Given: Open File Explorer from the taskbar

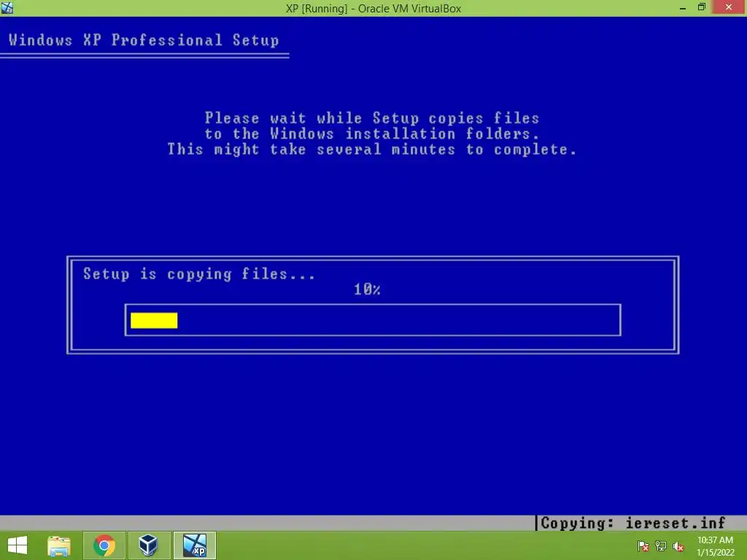Looking at the screenshot, I should tap(59, 545).
